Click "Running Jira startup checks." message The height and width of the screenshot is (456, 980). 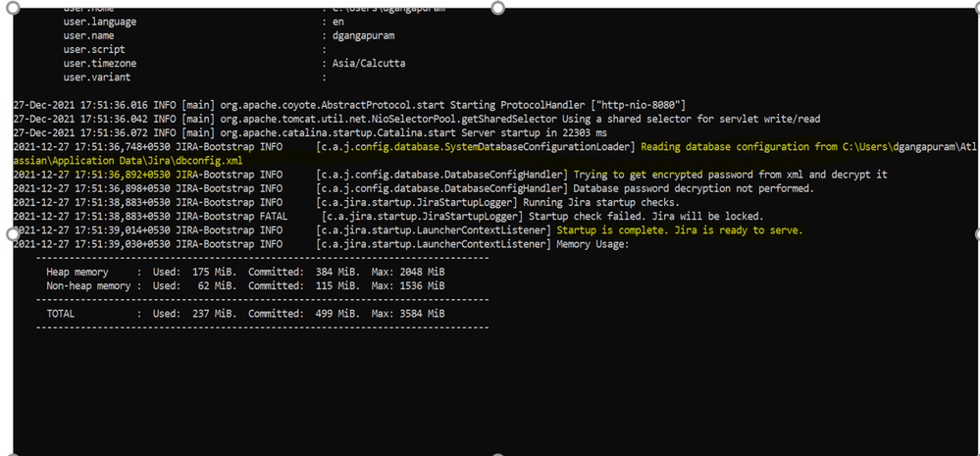[x=601, y=202]
